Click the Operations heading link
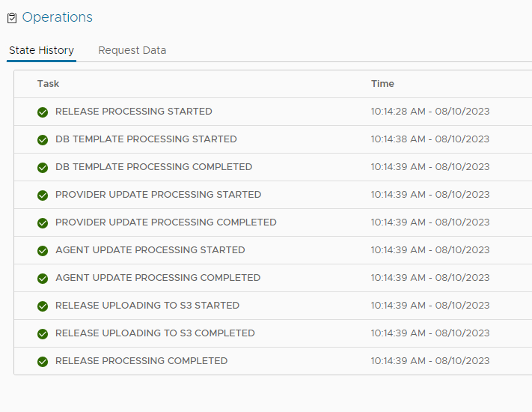Image resolution: width=532 pixels, height=412 pixels. tap(58, 17)
